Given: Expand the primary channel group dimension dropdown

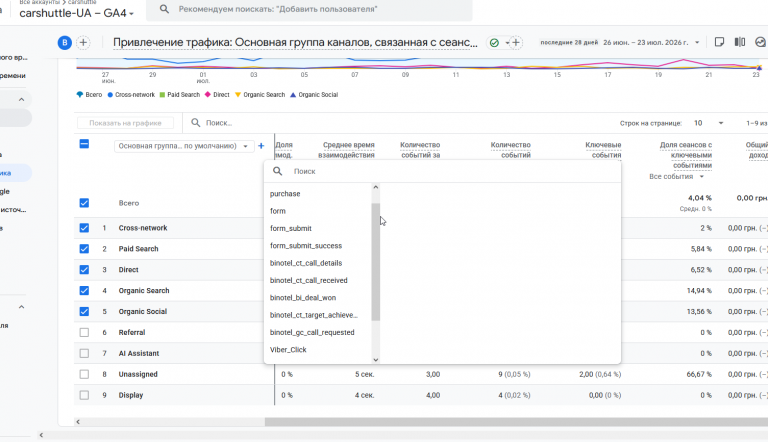Looking at the screenshot, I should (x=184, y=146).
